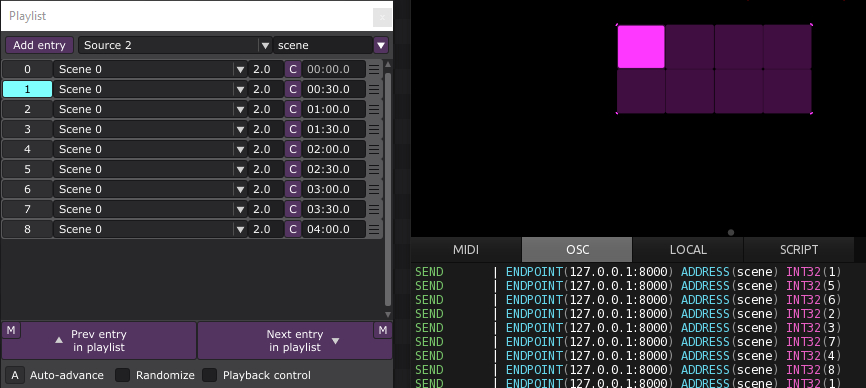Switch to the MIDI tab

pos(466,249)
